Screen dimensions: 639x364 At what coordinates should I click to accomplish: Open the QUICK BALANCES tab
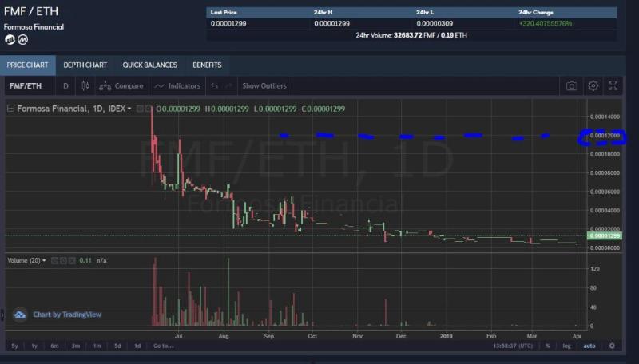click(150, 65)
